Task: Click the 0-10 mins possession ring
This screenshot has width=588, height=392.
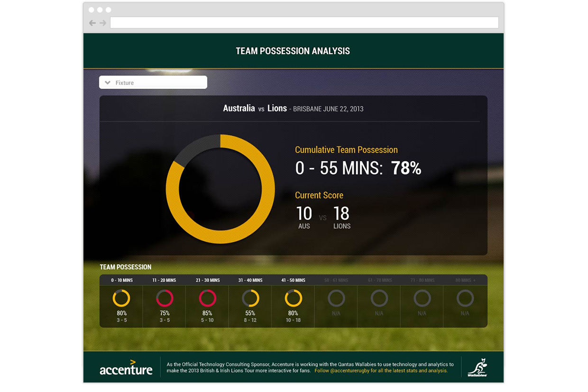Action: [x=121, y=298]
